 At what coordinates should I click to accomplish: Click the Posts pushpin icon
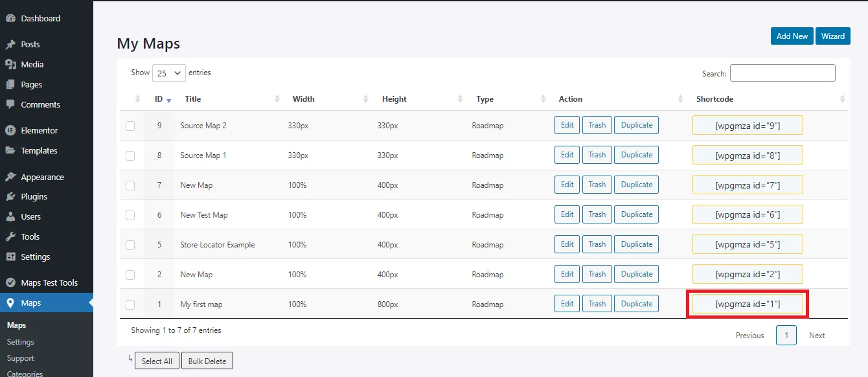coord(10,45)
